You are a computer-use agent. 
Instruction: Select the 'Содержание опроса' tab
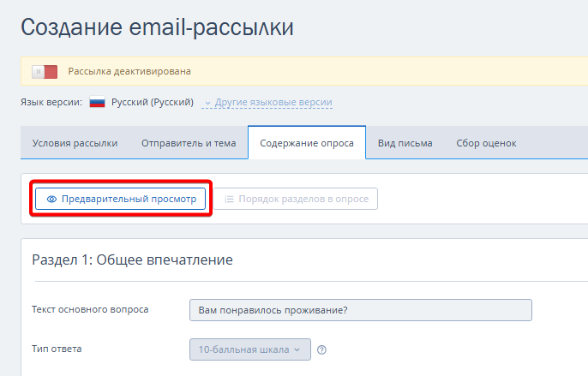307,143
